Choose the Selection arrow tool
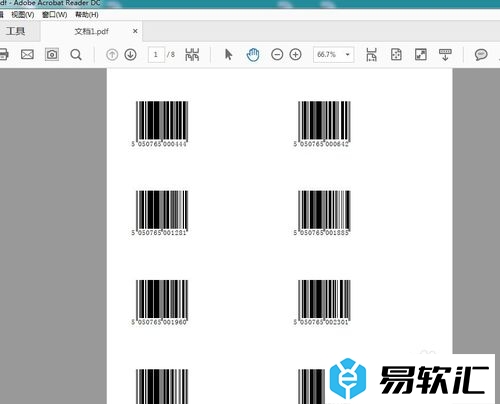500x404 pixels. click(x=228, y=54)
